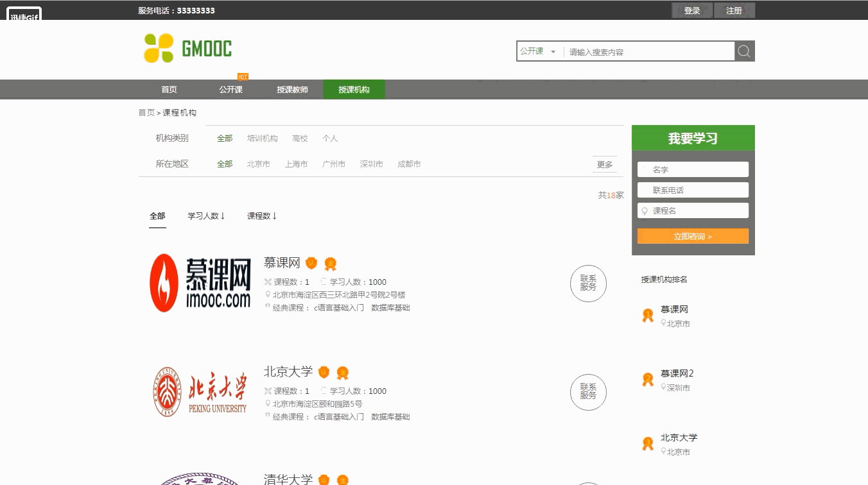
Task: Click the 清华大学 organization title
Action: pyautogui.click(x=288, y=479)
